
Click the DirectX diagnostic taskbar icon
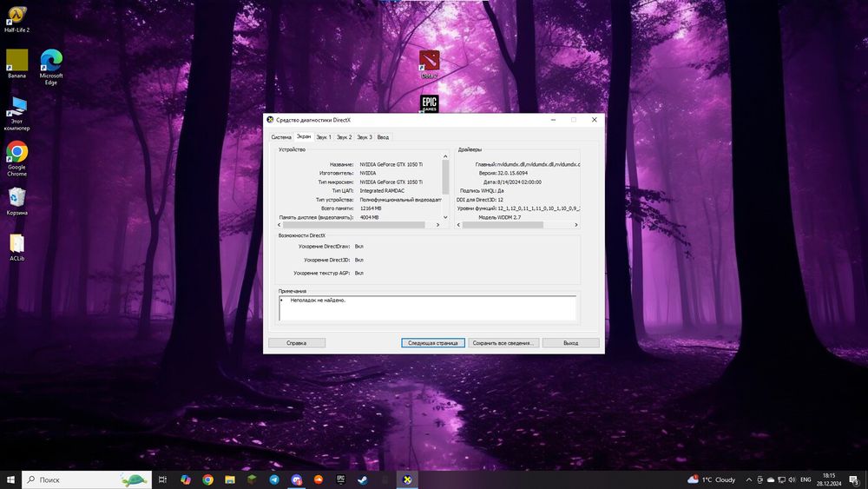coord(407,479)
